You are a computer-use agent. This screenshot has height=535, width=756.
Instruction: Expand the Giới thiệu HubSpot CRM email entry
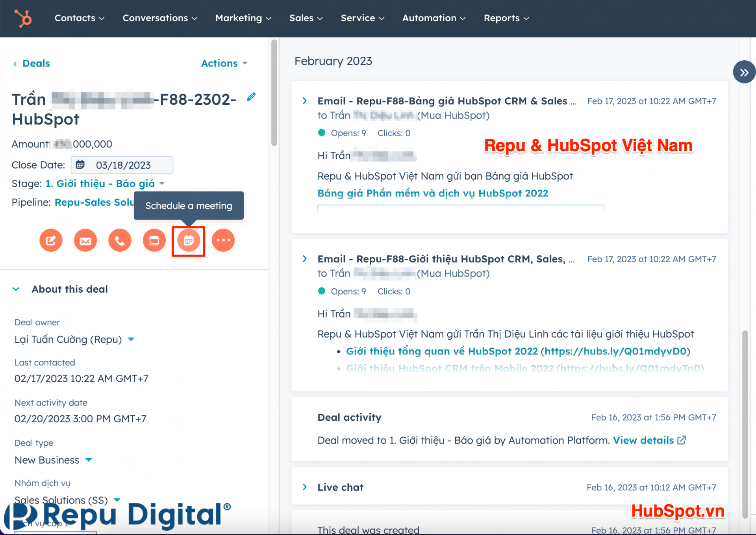[x=304, y=259]
